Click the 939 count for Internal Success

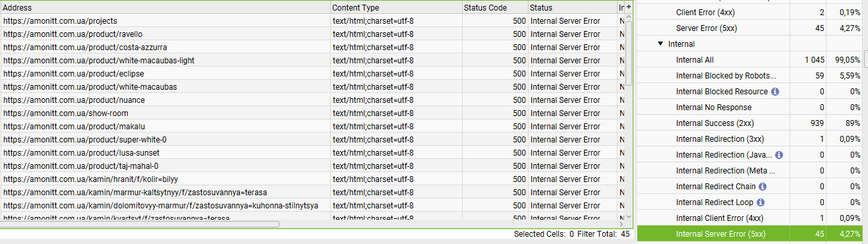tap(818, 123)
